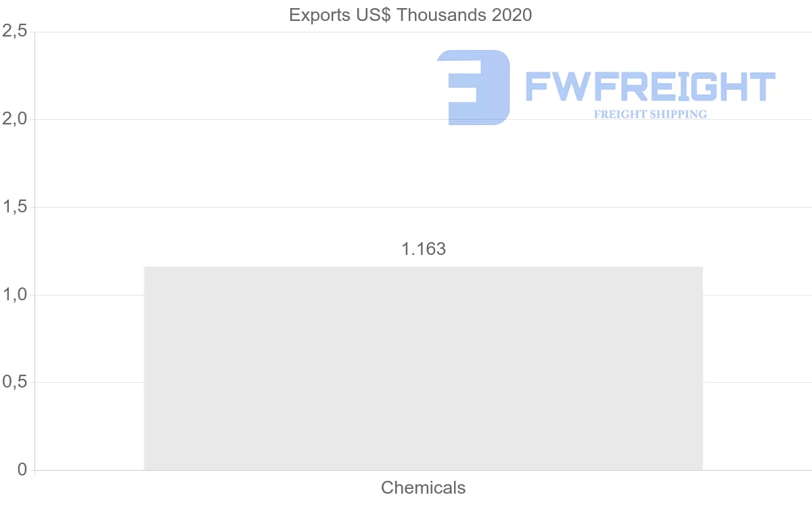Click the FREIGHT SHIPPING tagline
812x516 pixels.
click(x=650, y=114)
